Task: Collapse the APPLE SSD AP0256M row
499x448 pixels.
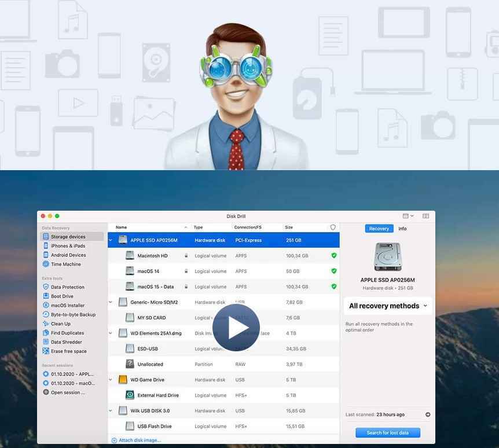Action: tap(111, 240)
